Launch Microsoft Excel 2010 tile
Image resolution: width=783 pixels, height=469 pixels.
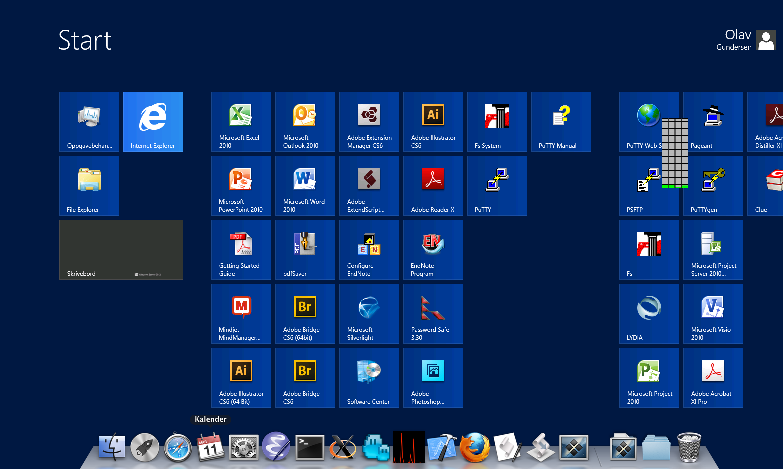(x=241, y=121)
